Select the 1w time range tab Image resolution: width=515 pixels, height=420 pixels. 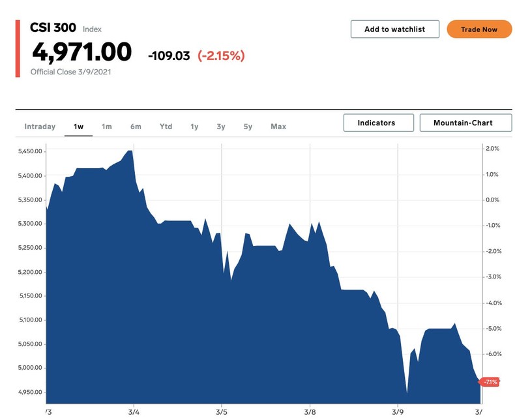(78, 127)
